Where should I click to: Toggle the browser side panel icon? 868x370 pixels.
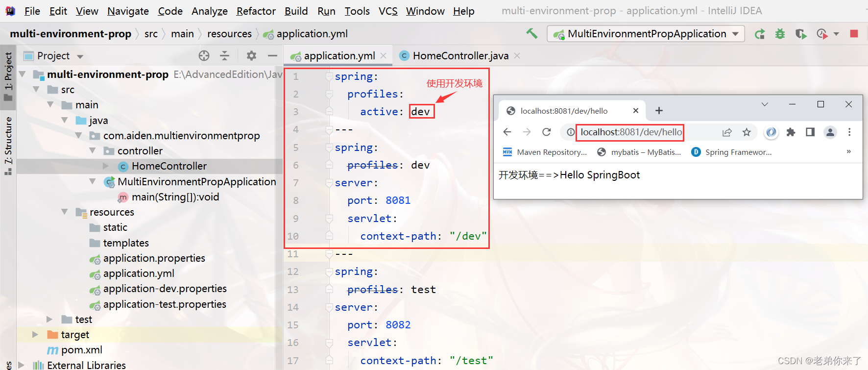(810, 132)
